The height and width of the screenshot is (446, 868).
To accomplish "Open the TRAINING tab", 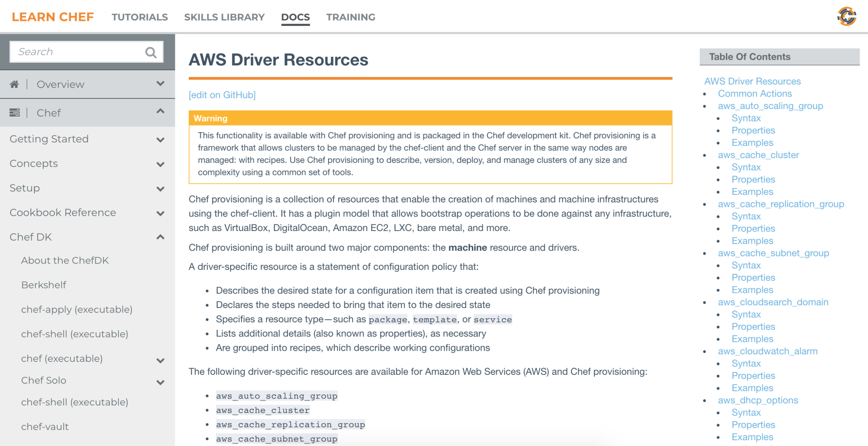I will point(351,17).
